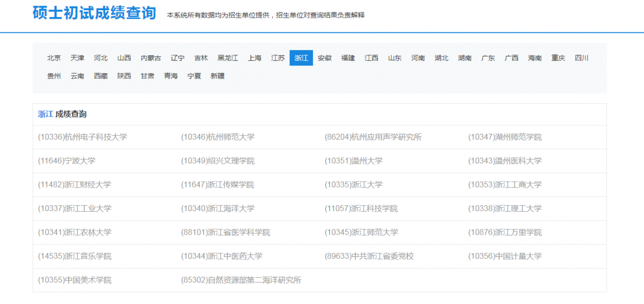Select the 天津 province tab

point(77,58)
